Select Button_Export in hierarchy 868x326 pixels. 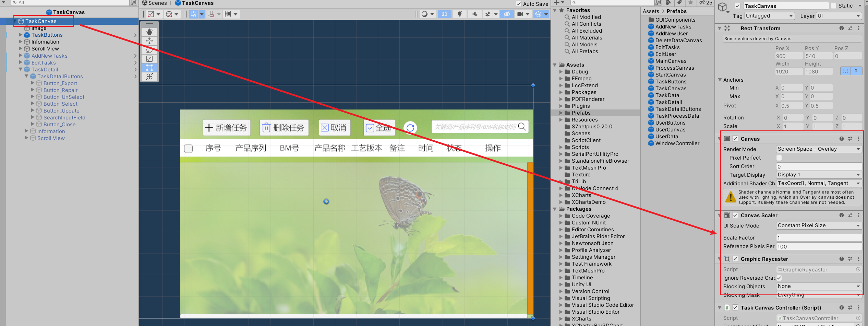coord(60,83)
